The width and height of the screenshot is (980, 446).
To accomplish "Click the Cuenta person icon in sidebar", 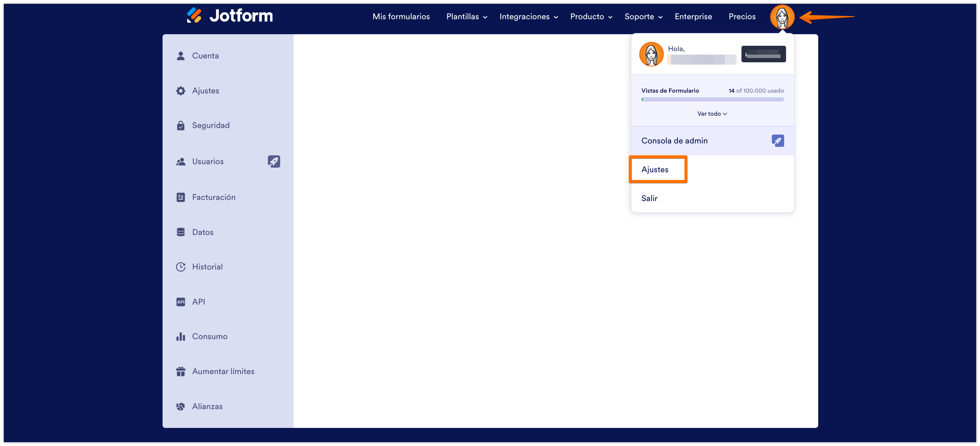I will tap(181, 56).
